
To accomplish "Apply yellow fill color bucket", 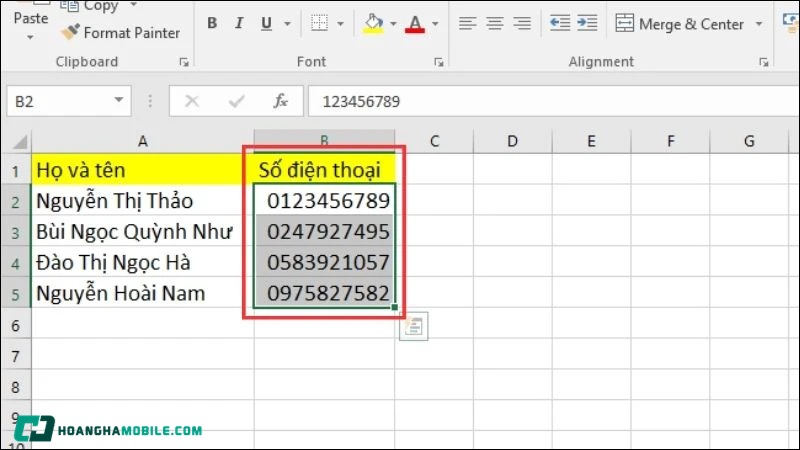I will coord(373,23).
